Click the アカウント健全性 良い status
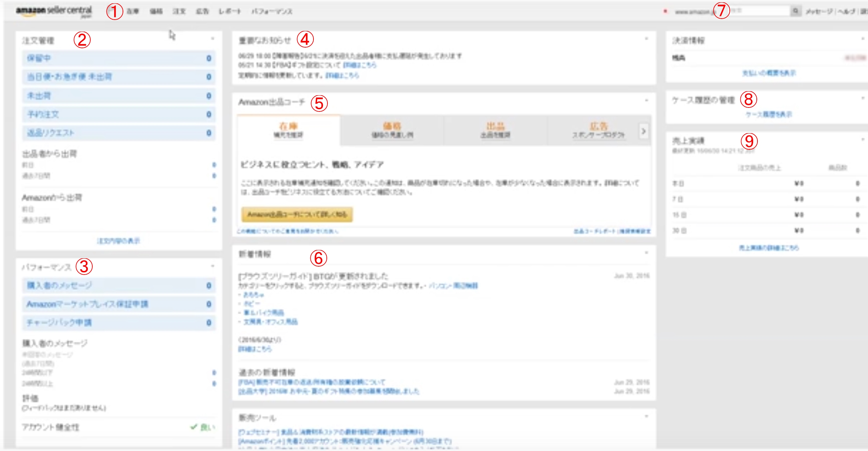Screen dimensions: 868x451 tap(203, 427)
